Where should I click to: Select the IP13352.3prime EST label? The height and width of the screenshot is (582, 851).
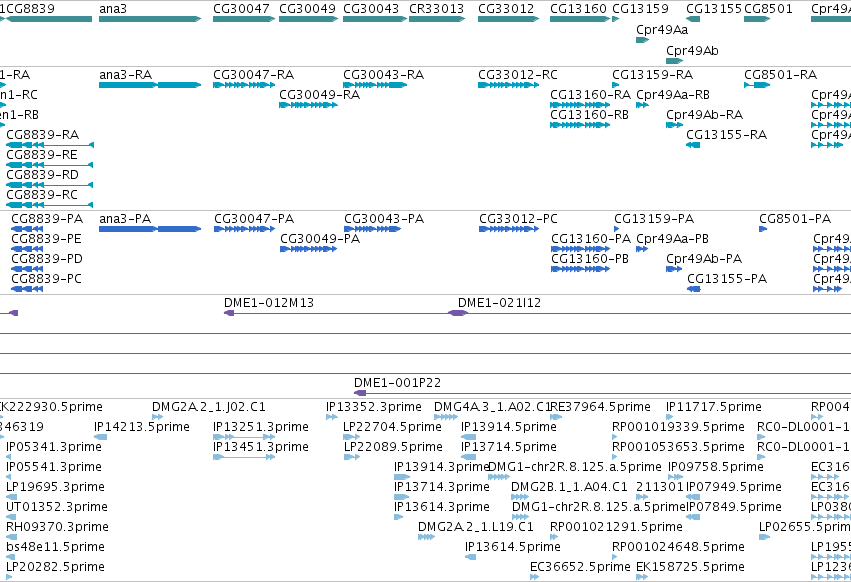tap(374, 407)
